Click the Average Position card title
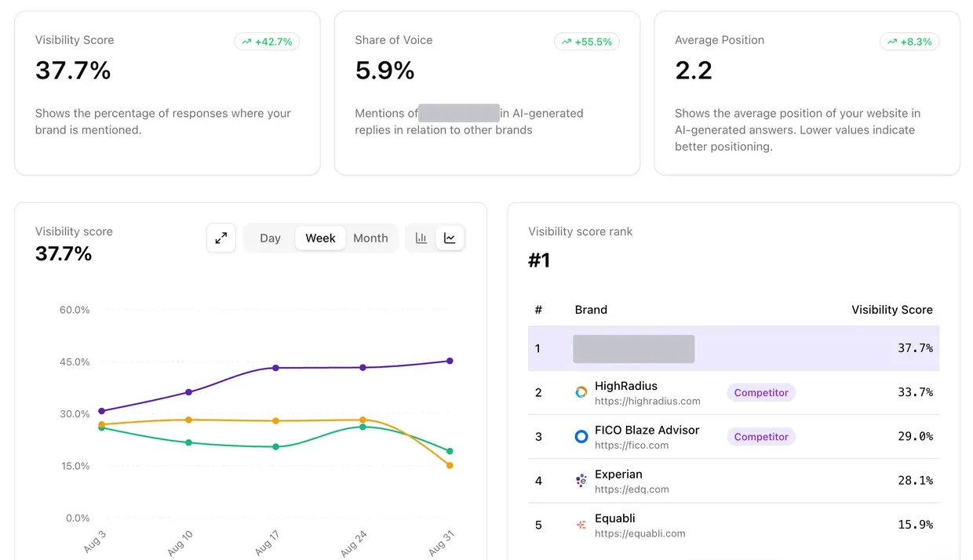 point(720,40)
